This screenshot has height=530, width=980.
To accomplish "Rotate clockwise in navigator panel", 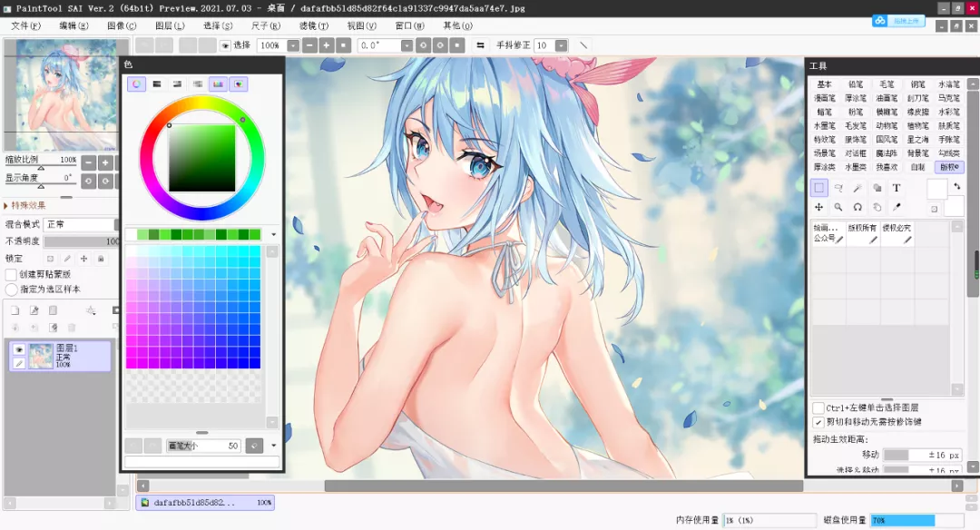I will click(105, 182).
